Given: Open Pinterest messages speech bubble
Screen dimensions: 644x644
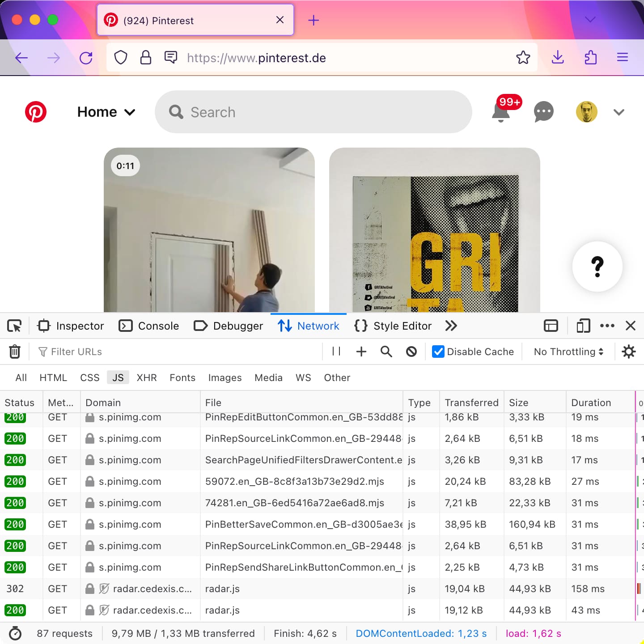Looking at the screenshot, I should [x=544, y=112].
